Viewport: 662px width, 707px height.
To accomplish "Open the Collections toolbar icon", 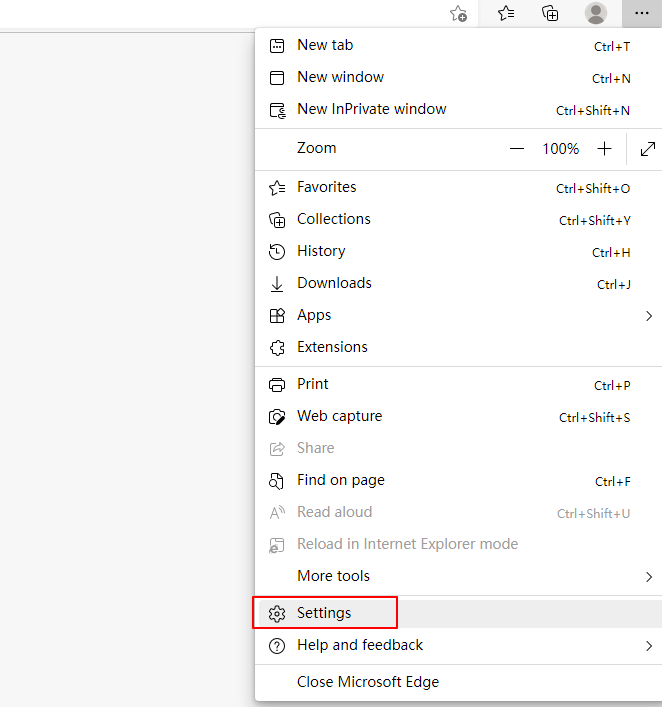I will pyautogui.click(x=550, y=13).
